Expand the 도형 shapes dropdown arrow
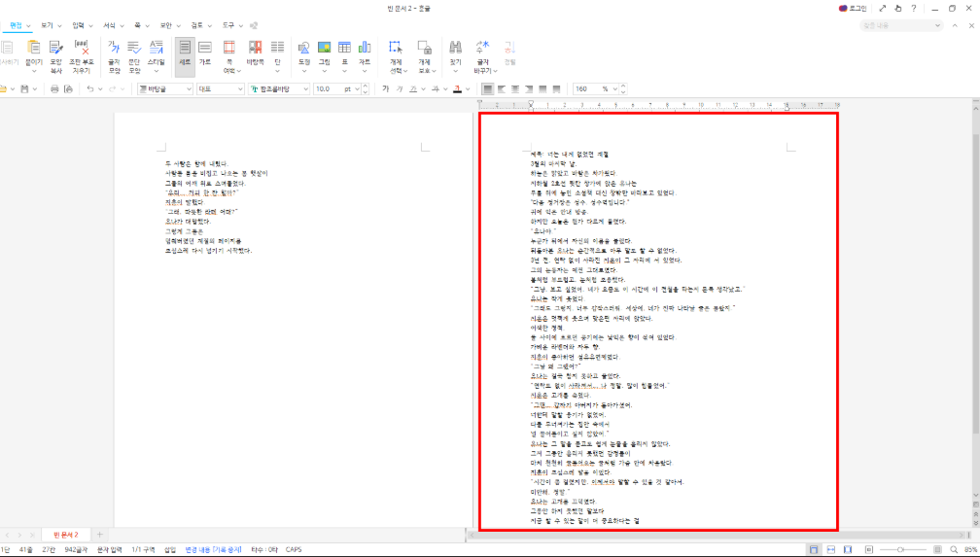The image size is (980, 557). [x=303, y=71]
